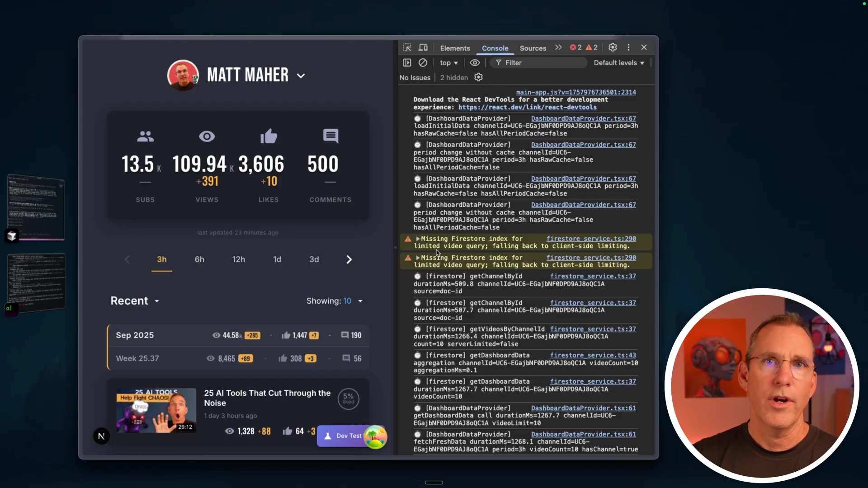Open the Default levels dropdown

tap(619, 63)
